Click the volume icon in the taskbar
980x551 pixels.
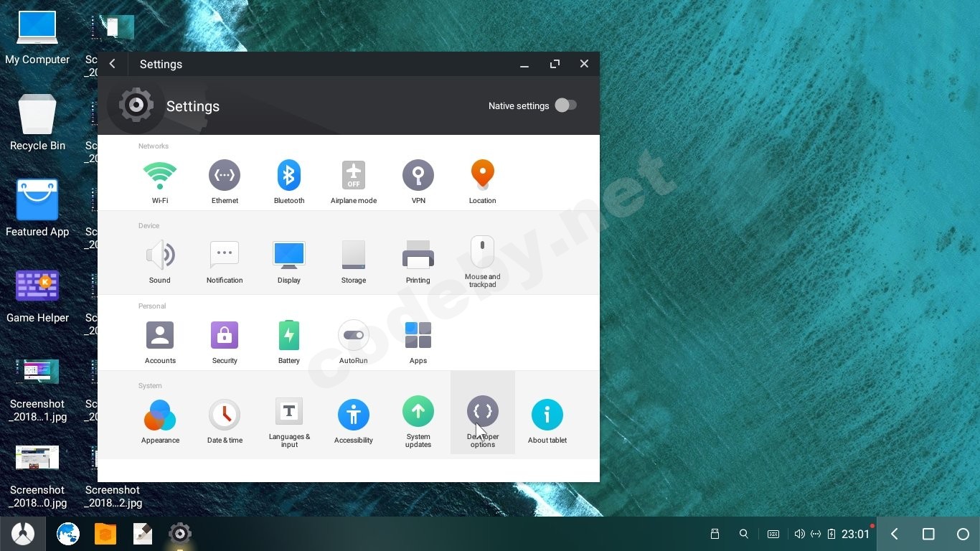coord(799,534)
